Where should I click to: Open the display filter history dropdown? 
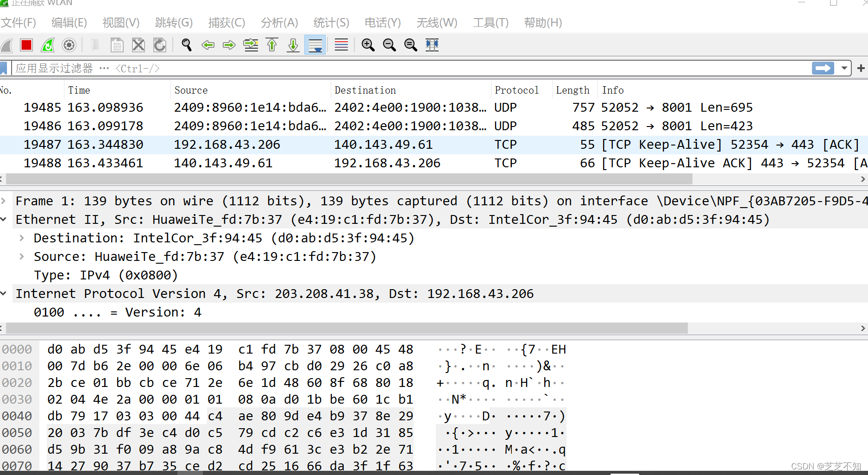coord(844,68)
